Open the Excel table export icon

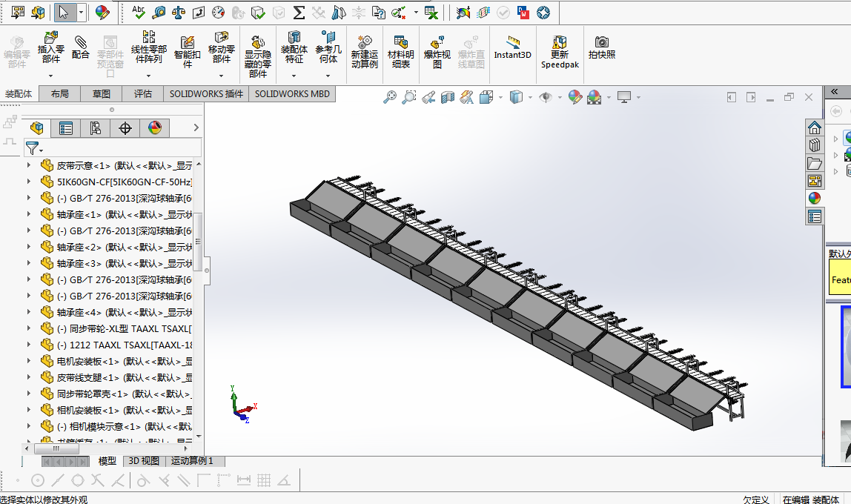pyautogui.click(x=431, y=13)
